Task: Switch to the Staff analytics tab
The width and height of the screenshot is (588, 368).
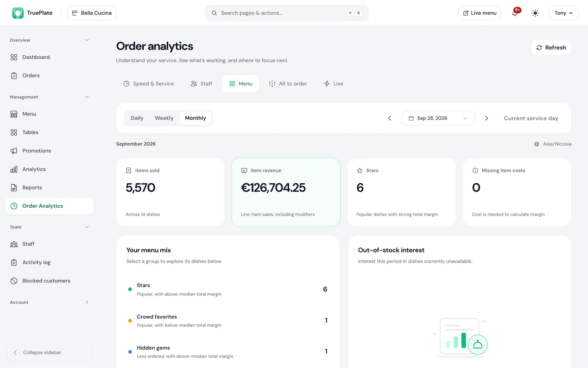Action: [x=201, y=84]
